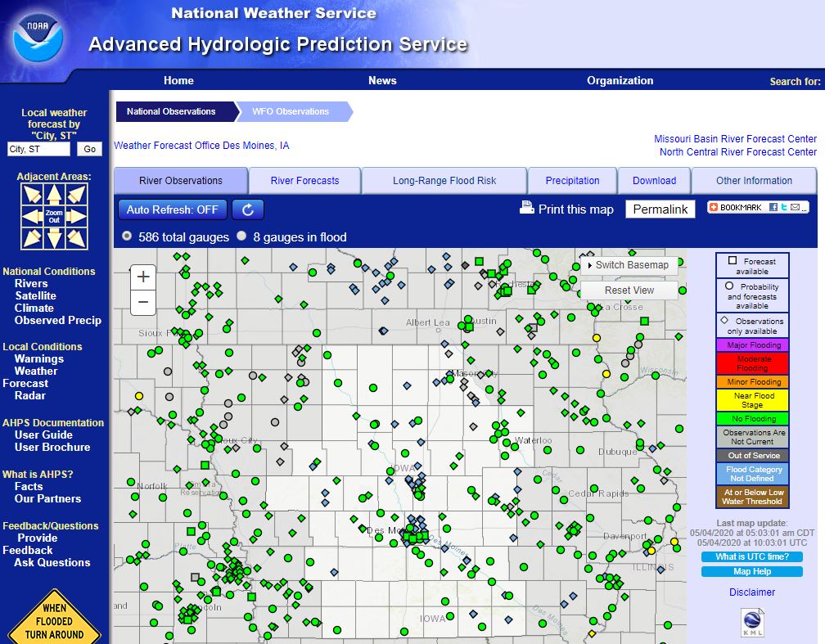Click the Near Flood Stage legend swatch
The image size is (825, 644).
tap(752, 400)
